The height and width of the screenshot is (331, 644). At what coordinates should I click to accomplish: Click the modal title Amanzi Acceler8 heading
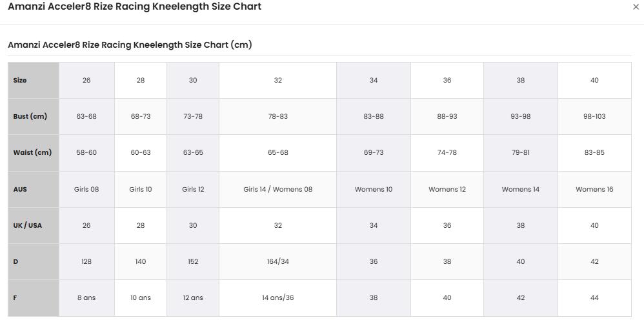(135, 6)
